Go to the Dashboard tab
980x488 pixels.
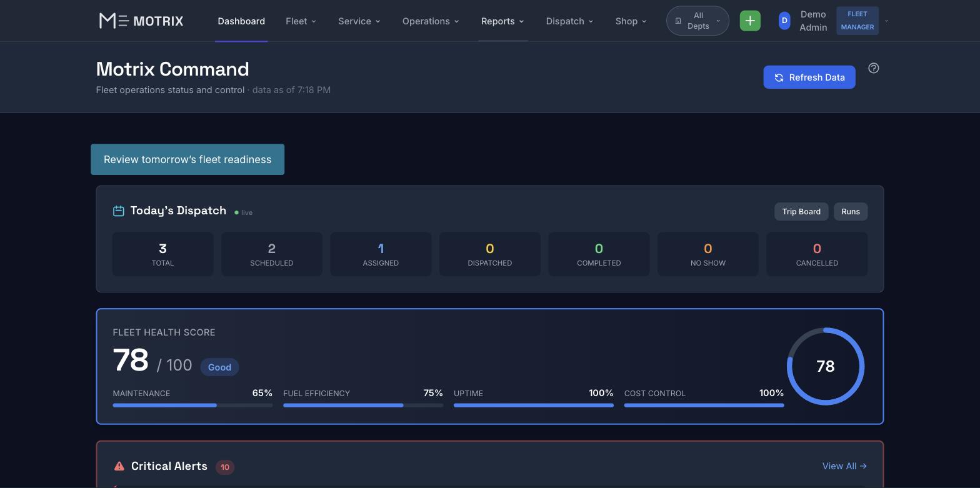point(241,21)
